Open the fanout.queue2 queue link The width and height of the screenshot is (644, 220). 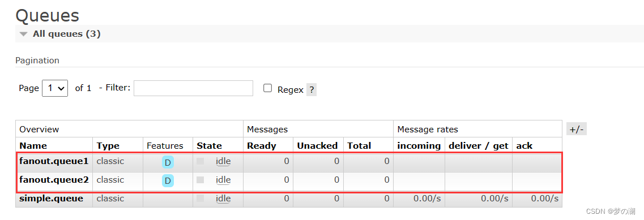click(x=54, y=180)
